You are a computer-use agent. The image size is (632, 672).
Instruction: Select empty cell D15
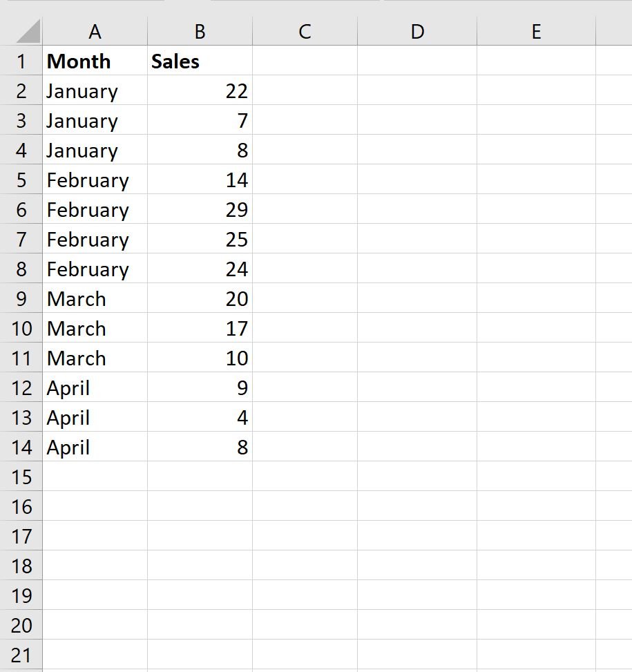coord(417,476)
